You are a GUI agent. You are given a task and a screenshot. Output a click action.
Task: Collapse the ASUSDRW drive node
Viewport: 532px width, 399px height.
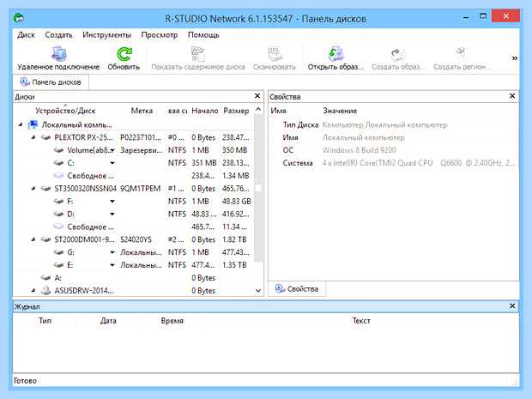click(33, 290)
